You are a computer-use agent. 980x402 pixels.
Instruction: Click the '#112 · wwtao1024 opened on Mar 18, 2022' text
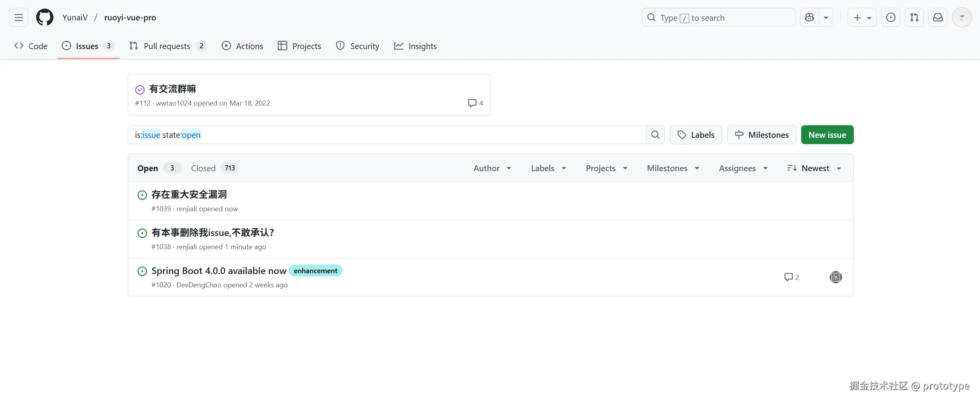202,103
